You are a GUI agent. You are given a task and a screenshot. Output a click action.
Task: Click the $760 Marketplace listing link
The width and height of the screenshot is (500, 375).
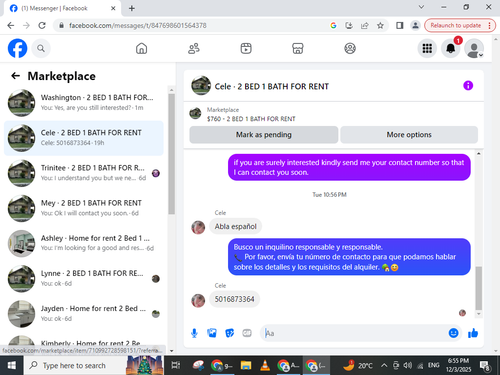click(x=251, y=119)
